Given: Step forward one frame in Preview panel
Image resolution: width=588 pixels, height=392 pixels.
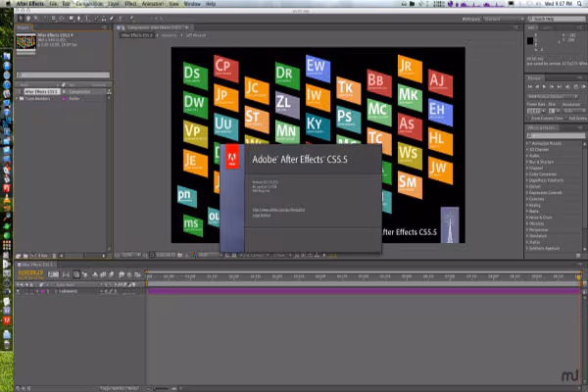Looking at the screenshot, I should (x=552, y=86).
